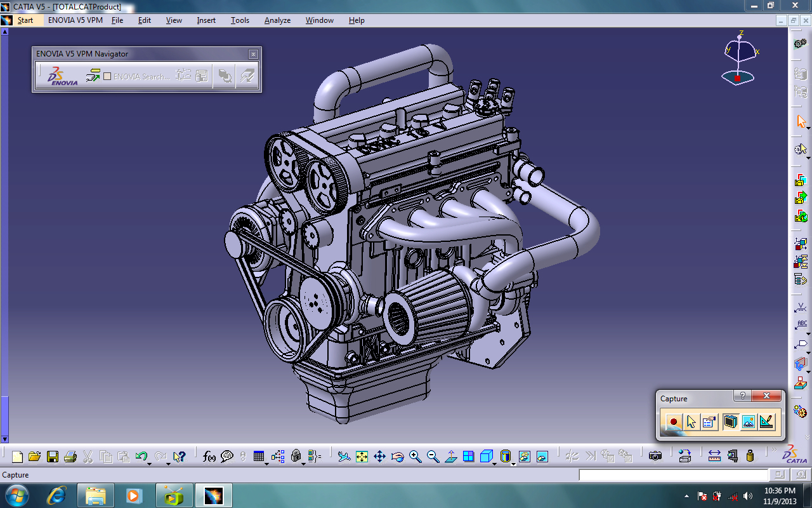The width and height of the screenshot is (812, 508).
Task: Click the red Capture record button
Action: pos(674,421)
